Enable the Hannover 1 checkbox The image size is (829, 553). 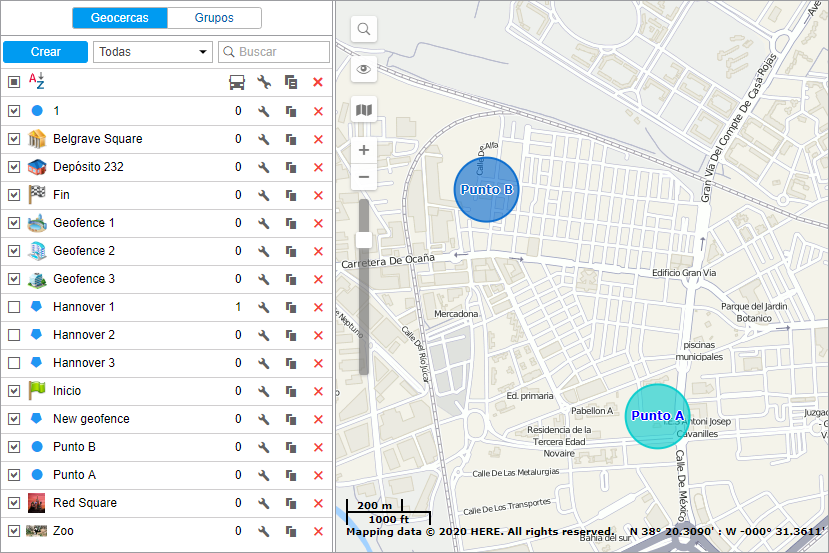pos(14,307)
